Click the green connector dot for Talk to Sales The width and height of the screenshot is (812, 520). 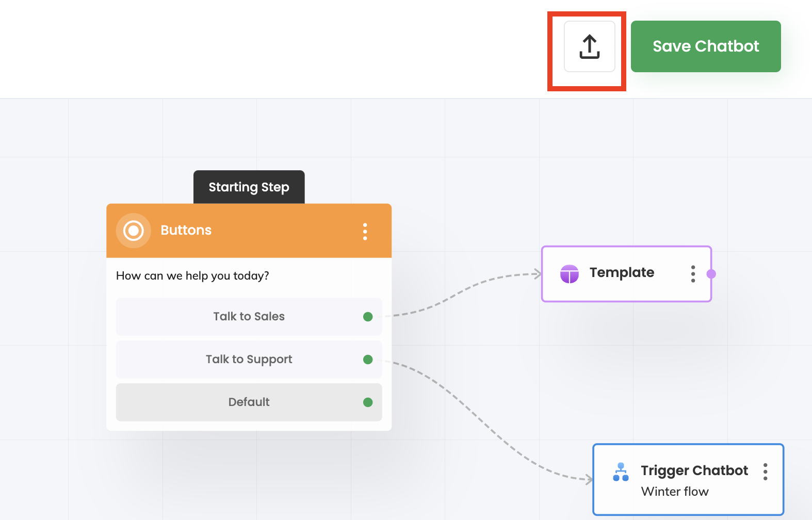tap(368, 317)
